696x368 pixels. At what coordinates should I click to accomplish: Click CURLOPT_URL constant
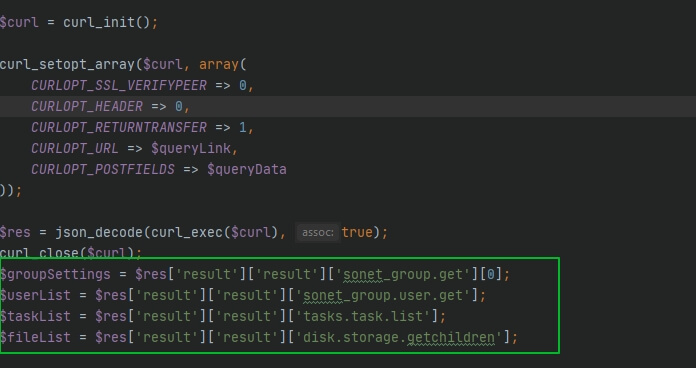pyautogui.click(x=75, y=148)
